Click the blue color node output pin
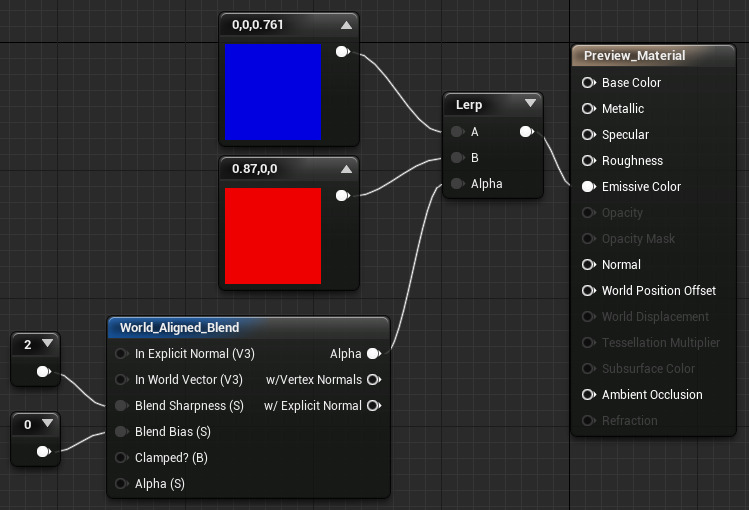Viewport: 749px width, 510px height. [x=342, y=52]
